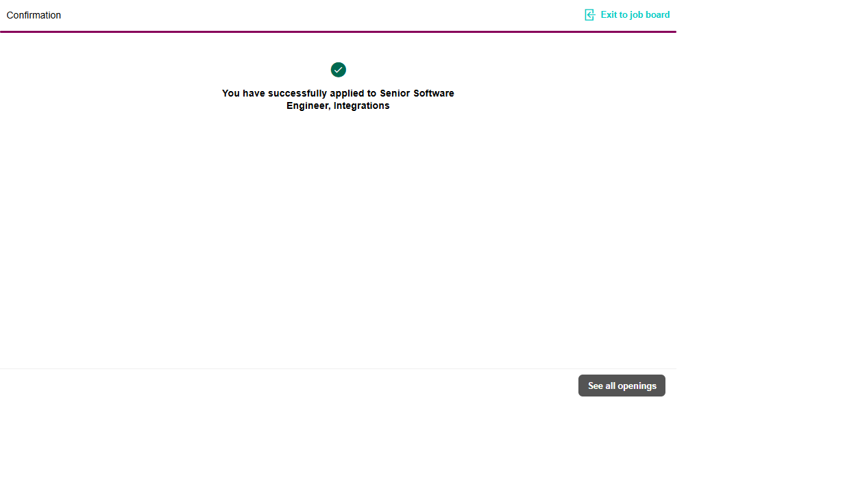Viewport: 845px width, 504px height.
Task: Click the 'Confirmation' page heading
Action: [x=34, y=15]
